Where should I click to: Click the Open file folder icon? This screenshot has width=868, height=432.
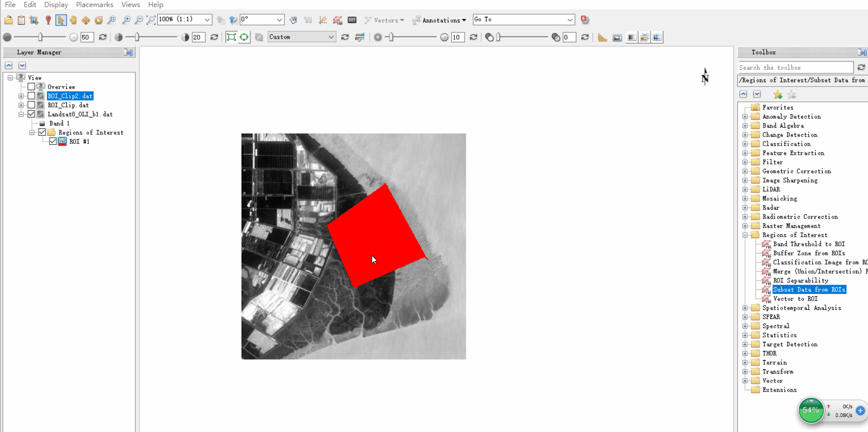pyautogui.click(x=9, y=20)
